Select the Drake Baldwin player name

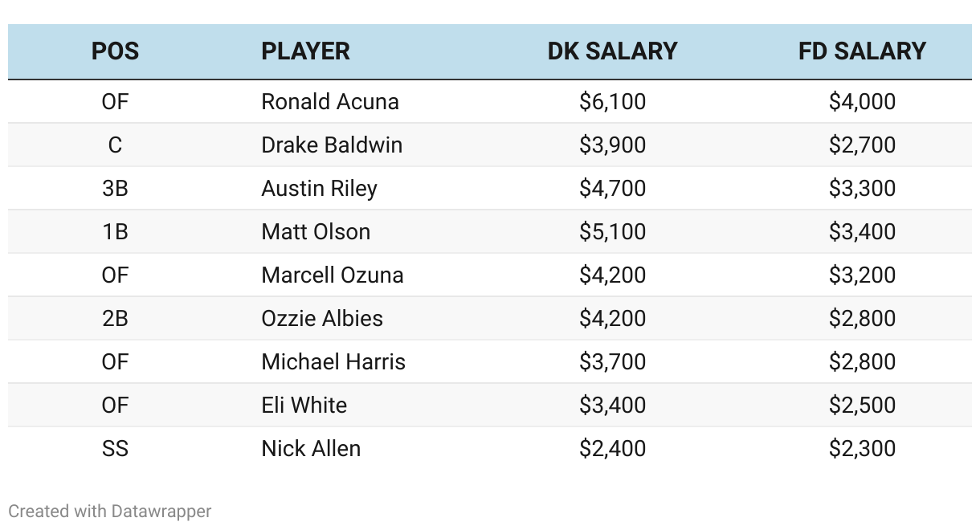(332, 145)
